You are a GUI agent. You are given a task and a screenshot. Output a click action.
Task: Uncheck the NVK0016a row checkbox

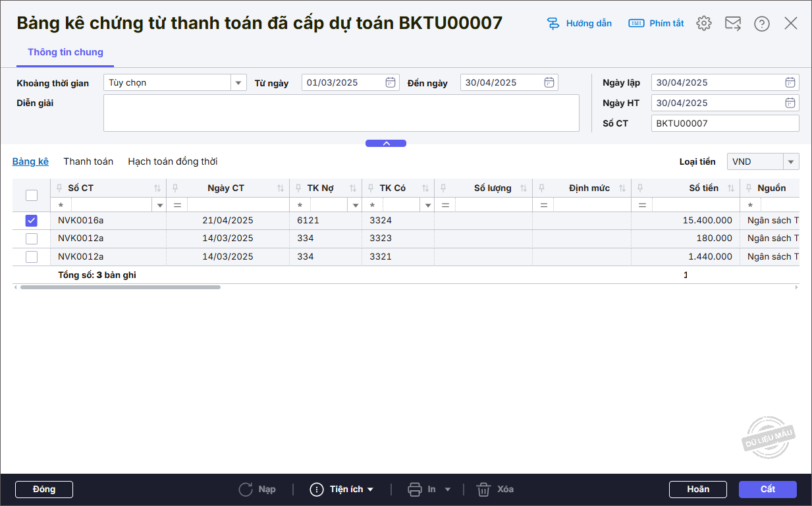[x=32, y=221]
